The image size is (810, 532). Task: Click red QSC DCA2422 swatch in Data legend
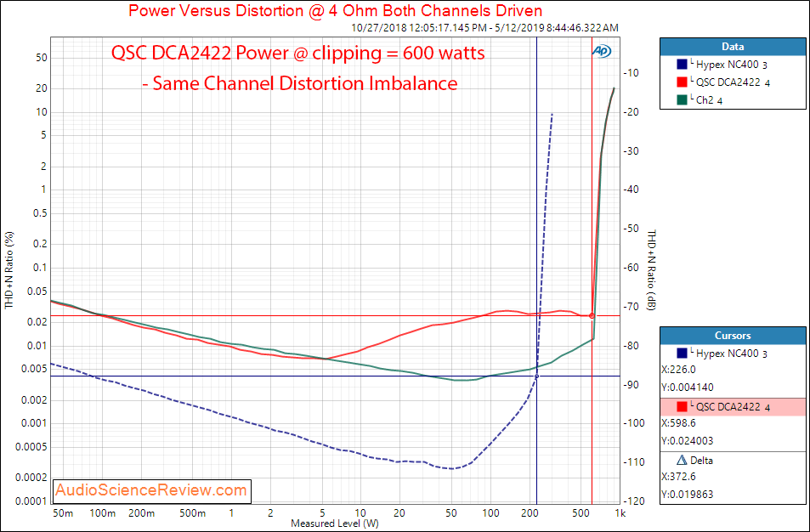tap(682, 82)
